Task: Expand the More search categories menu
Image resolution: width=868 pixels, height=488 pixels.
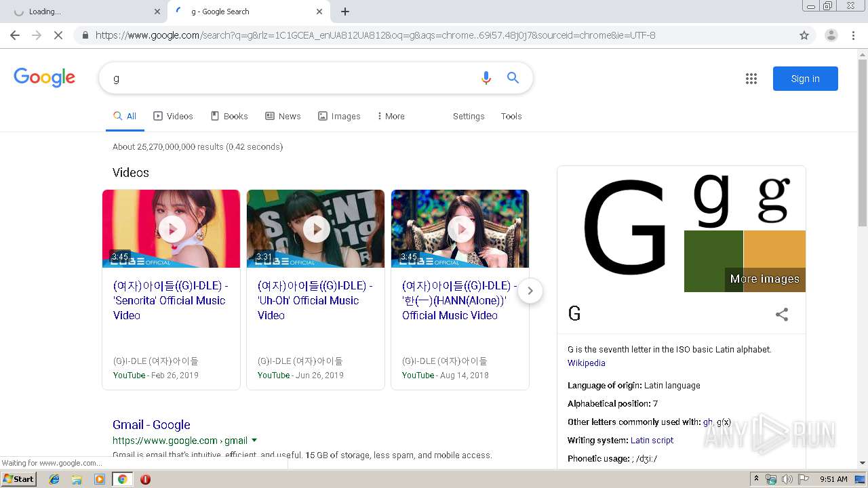Action: click(391, 117)
